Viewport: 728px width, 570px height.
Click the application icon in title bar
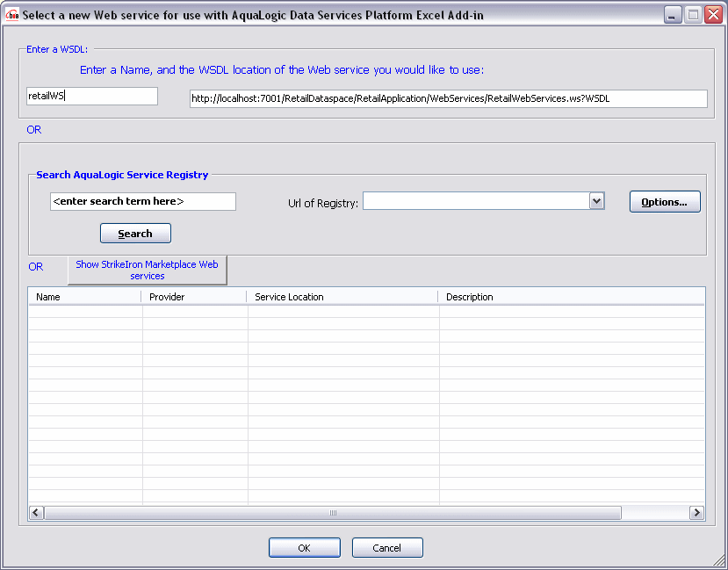point(11,15)
